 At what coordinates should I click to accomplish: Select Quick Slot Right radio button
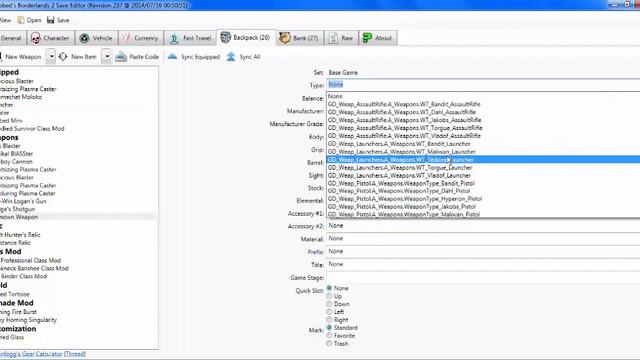click(329, 320)
